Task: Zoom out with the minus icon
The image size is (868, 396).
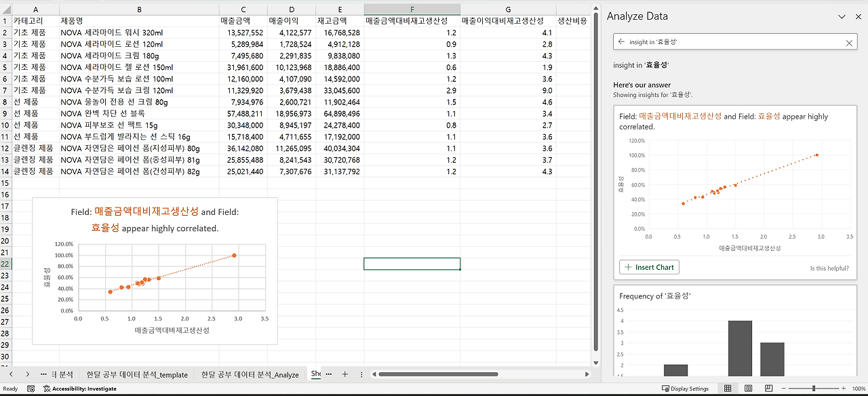Action: click(783, 389)
